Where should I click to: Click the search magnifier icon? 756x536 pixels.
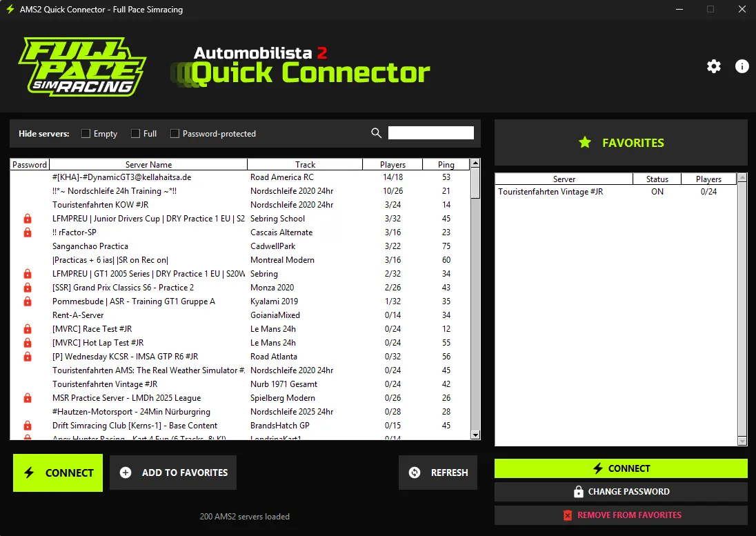[x=376, y=133]
